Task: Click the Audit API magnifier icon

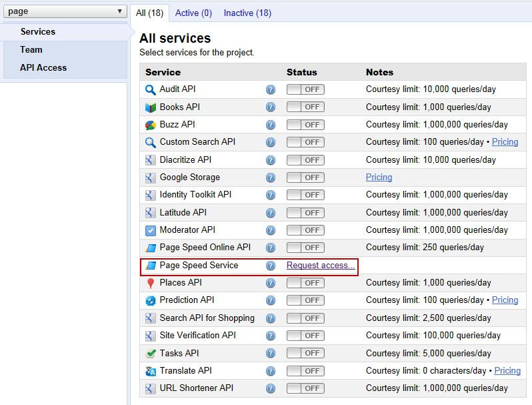Action: pyautogui.click(x=150, y=89)
